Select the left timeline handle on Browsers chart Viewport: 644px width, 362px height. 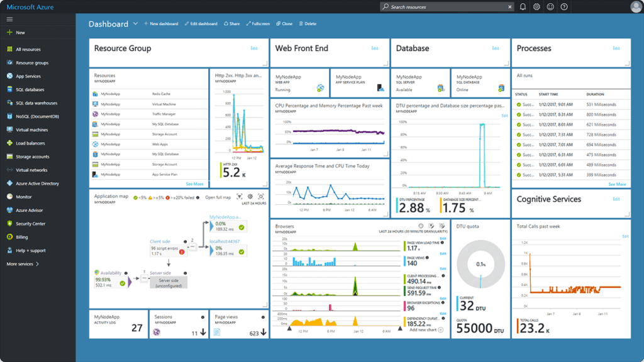point(289,327)
